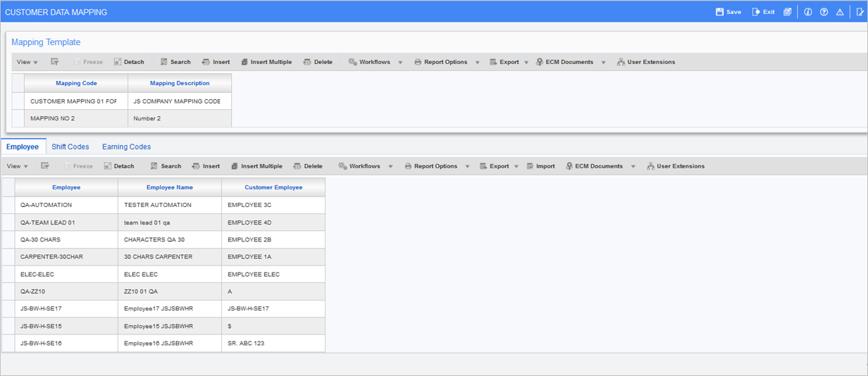Image resolution: width=868 pixels, height=376 pixels.
Task: Detach the Employee table
Action: pyautogui.click(x=119, y=166)
